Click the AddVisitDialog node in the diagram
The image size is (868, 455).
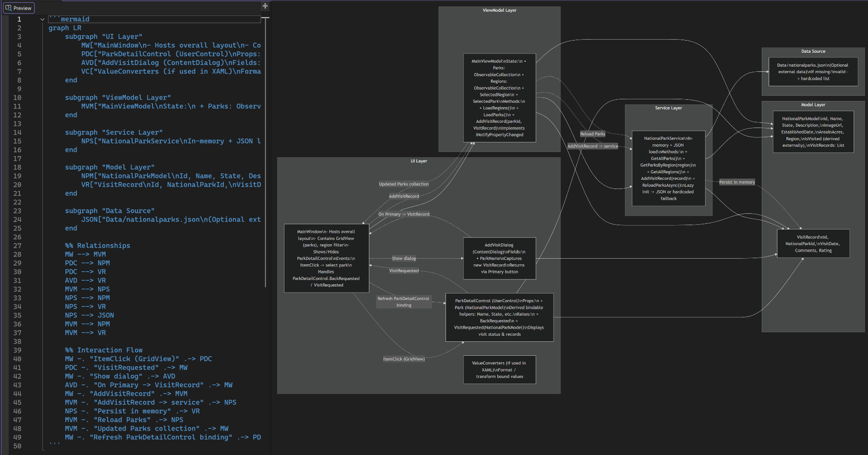click(500, 258)
